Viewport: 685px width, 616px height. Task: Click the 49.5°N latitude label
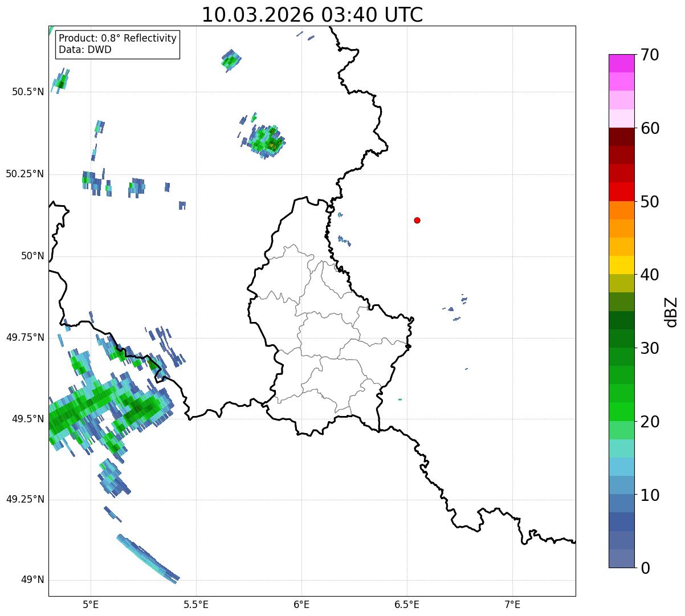pos(27,419)
